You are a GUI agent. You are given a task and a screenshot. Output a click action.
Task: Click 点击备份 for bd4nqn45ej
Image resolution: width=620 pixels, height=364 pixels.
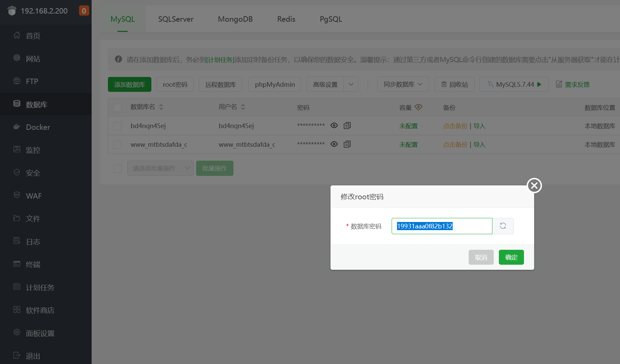455,126
